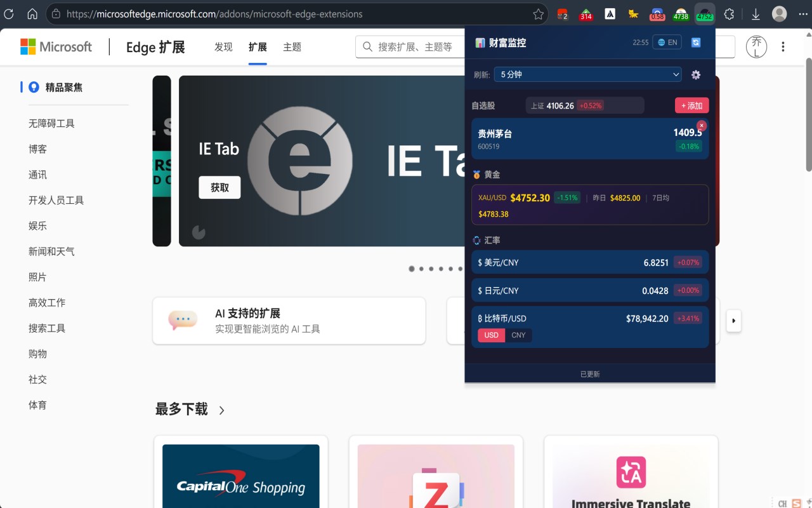
Task: Click the red + 添加 button
Action: 691,105
